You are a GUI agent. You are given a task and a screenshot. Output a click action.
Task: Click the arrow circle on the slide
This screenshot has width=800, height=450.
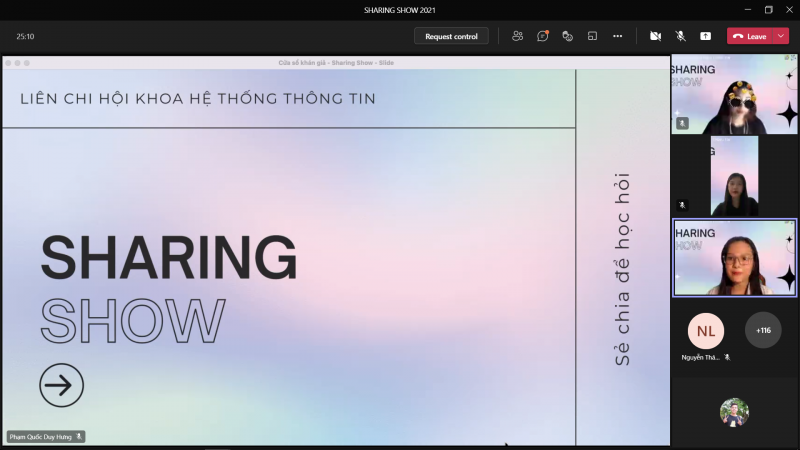point(61,385)
